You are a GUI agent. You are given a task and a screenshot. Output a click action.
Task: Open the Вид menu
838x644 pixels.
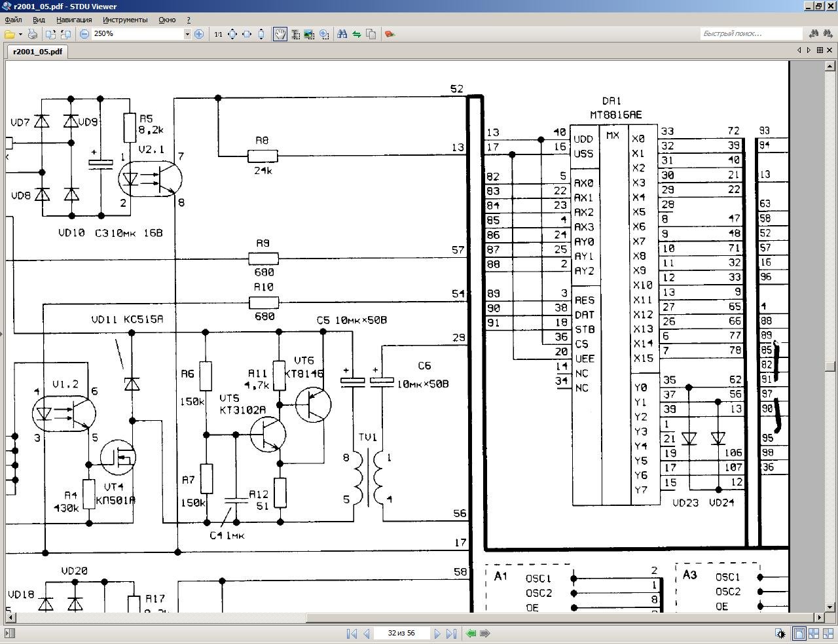pyautogui.click(x=39, y=20)
